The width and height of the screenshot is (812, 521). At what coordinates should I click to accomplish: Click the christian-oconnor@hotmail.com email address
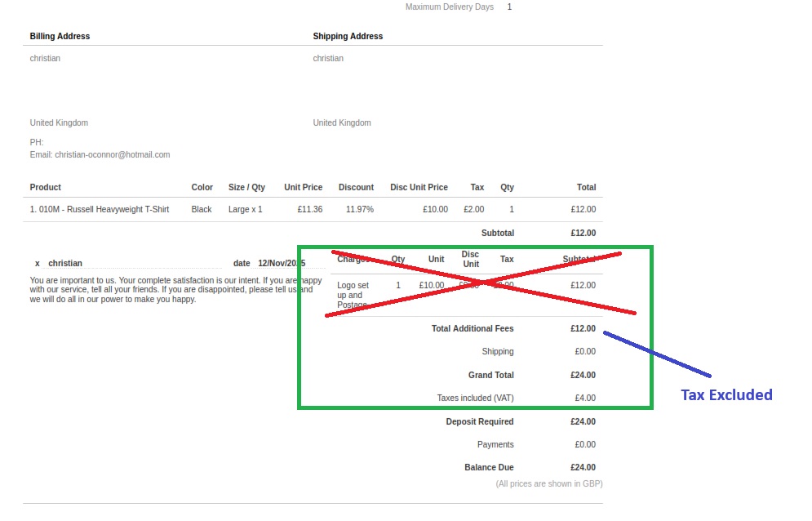112,154
